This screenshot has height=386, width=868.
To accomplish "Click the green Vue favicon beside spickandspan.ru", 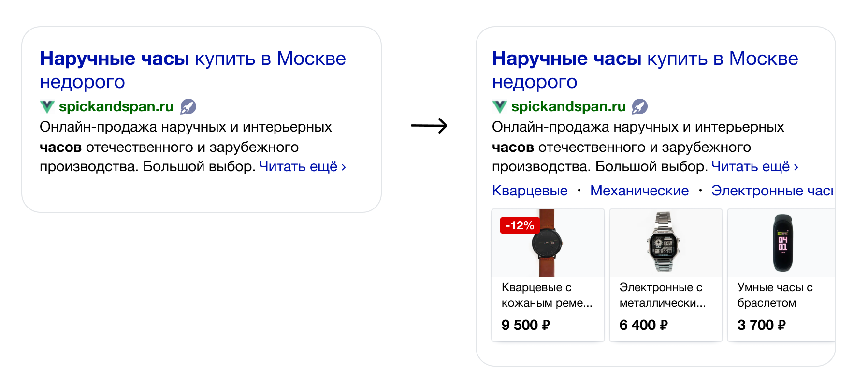I will (47, 106).
